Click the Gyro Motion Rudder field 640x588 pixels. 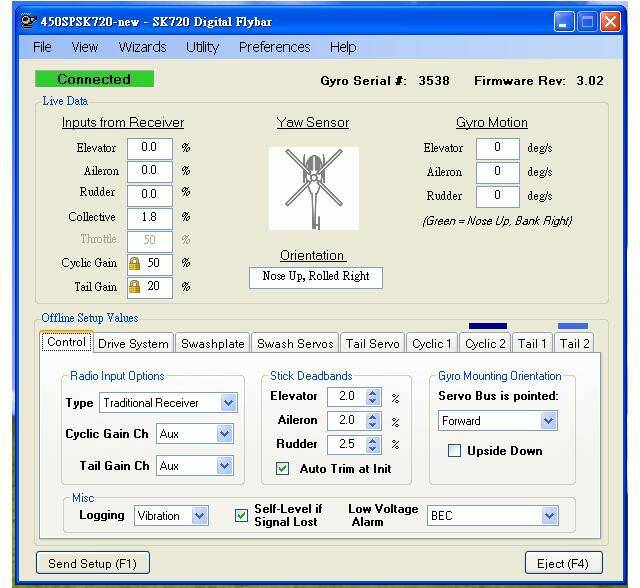pyautogui.click(x=498, y=196)
